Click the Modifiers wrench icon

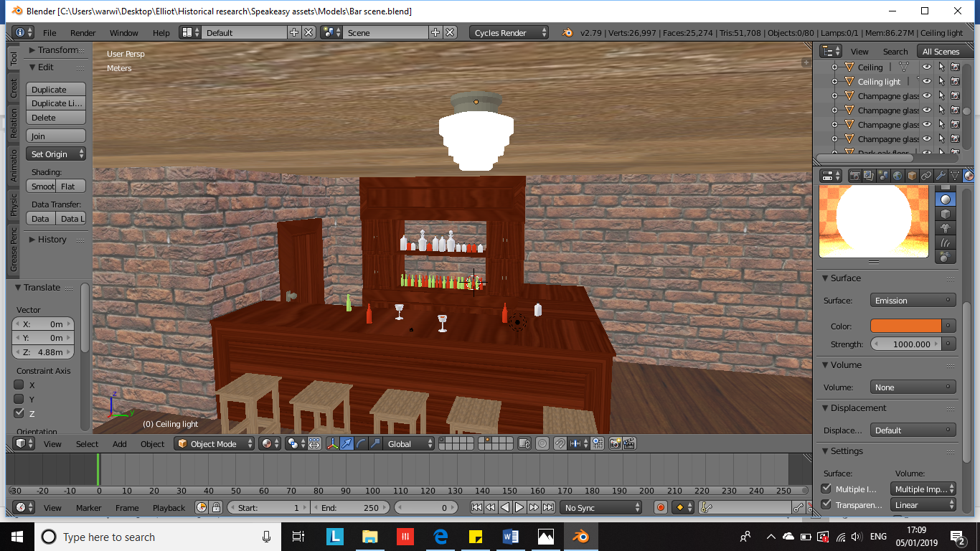(941, 176)
